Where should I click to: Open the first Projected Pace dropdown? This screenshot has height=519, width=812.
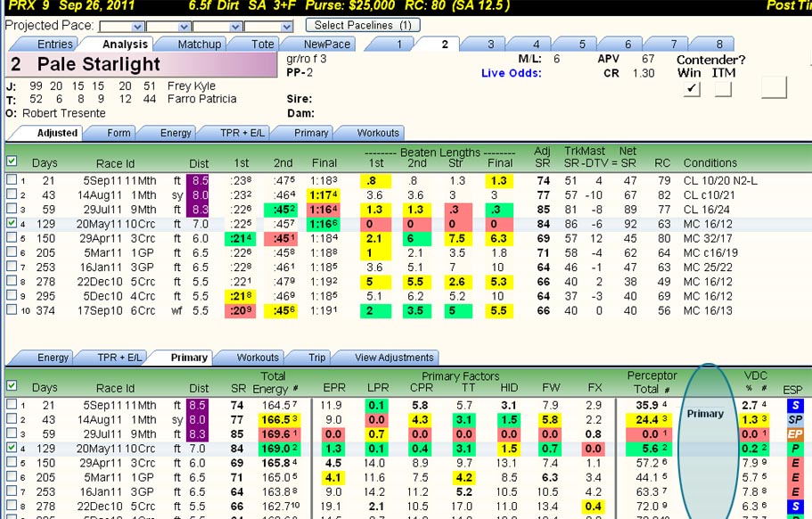(122, 27)
